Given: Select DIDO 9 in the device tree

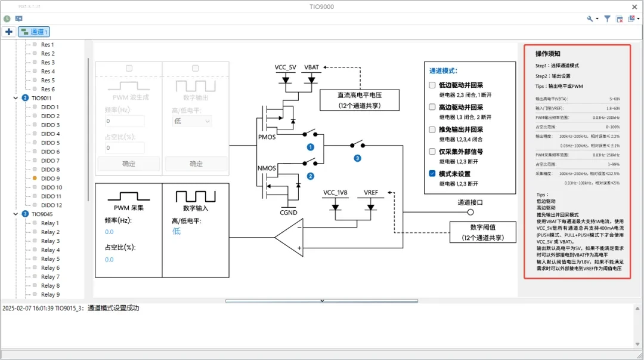Looking at the screenshot, I should [x=50, y=179].
